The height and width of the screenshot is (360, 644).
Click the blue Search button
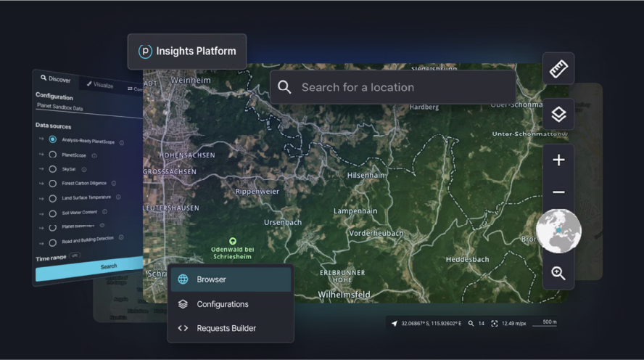click(89, 269)
